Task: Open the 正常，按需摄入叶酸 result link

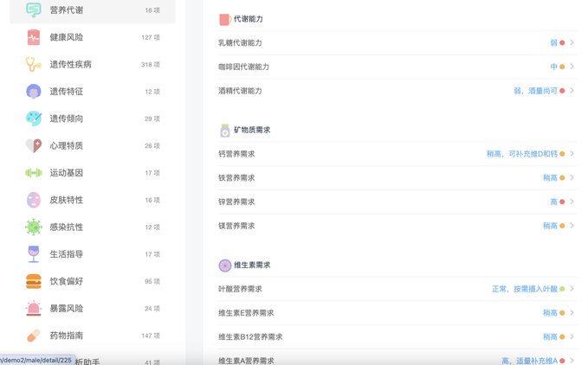Action: (x=524, y=289)
